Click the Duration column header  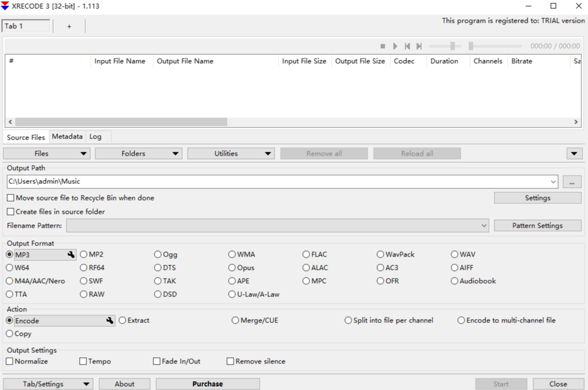pos(448,61)
